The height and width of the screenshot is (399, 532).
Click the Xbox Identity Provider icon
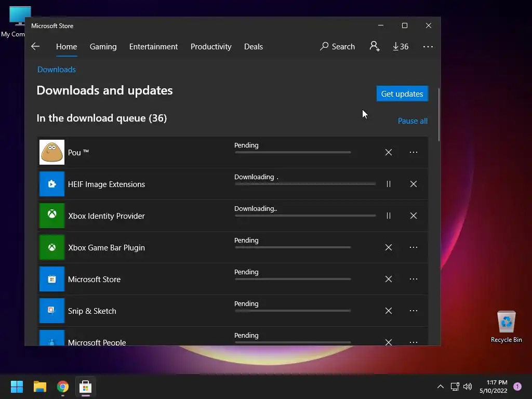tap(52, 216)
